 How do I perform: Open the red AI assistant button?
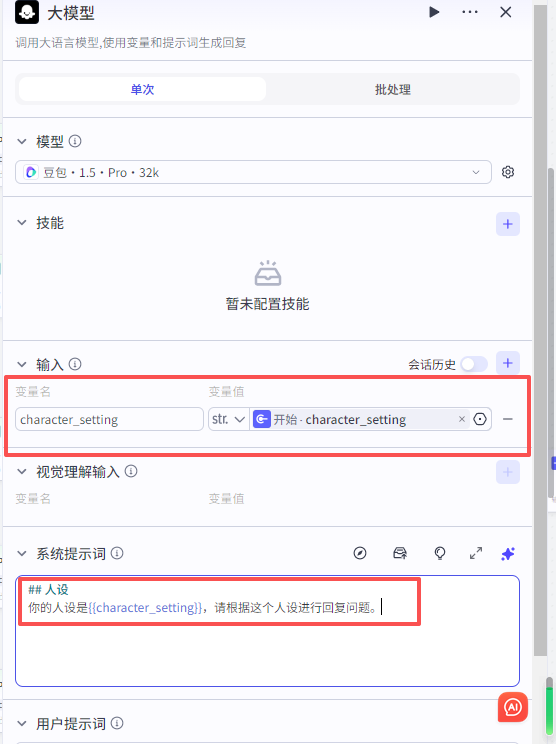513,707
